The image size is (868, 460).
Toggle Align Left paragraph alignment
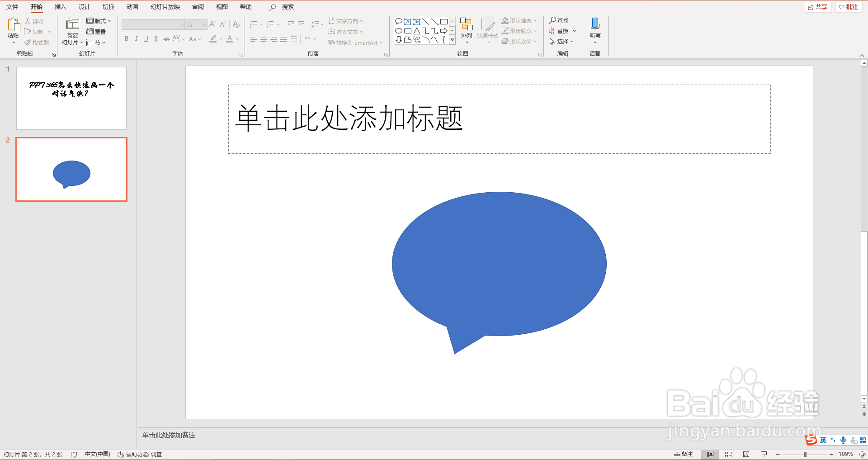point(254,39)
